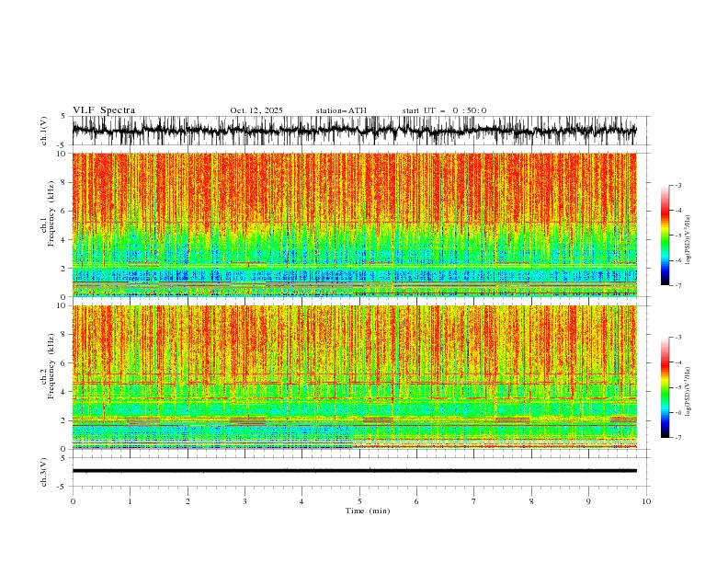Select the ch.2 frequency axis "4" tick
The image size is (728, 563).
tap(65, 392)
